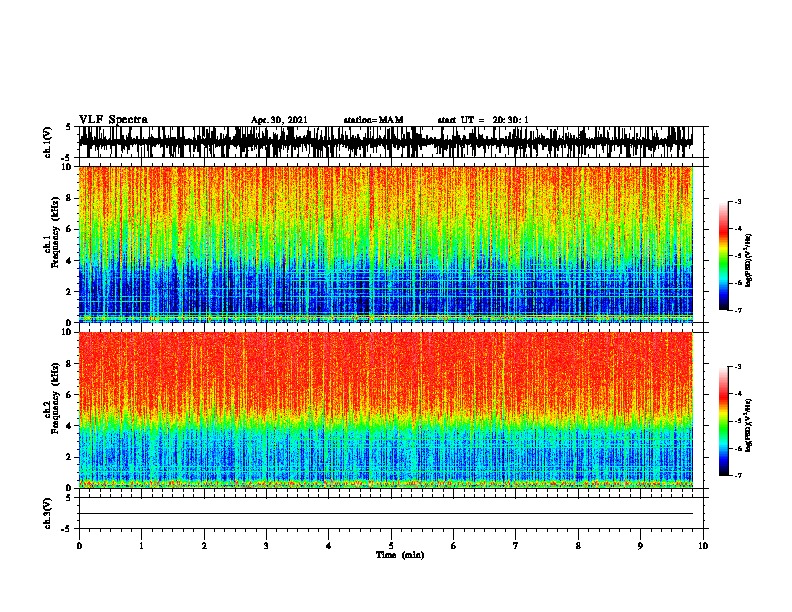Image resolution: width=792 pixels, height=612 pixels.
Task: Click the "station=MAM" header label
Action: tap(373, 120)
